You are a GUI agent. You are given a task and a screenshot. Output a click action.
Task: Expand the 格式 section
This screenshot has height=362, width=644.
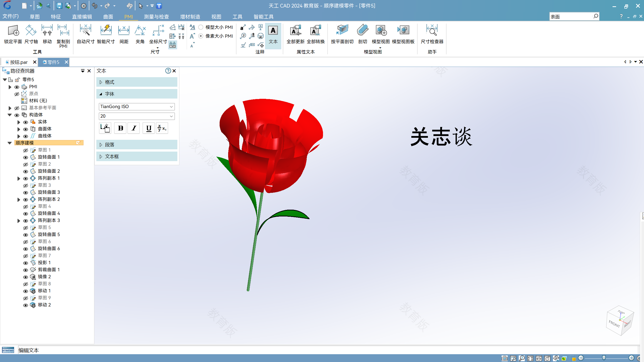[x=137, y=82]
